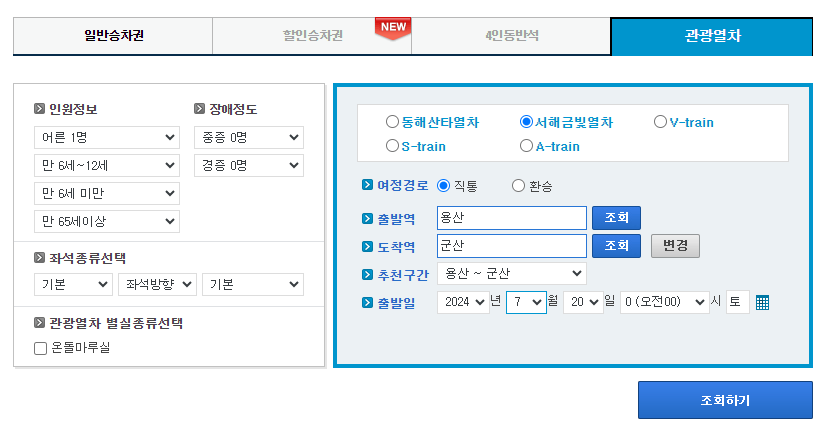Open the 만 65세이상 passenger dropdown

(x=107, y=221)
